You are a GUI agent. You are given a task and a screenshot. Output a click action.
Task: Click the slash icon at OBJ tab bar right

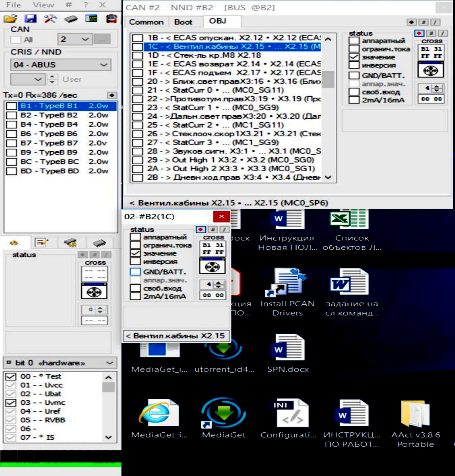[435, 22]
